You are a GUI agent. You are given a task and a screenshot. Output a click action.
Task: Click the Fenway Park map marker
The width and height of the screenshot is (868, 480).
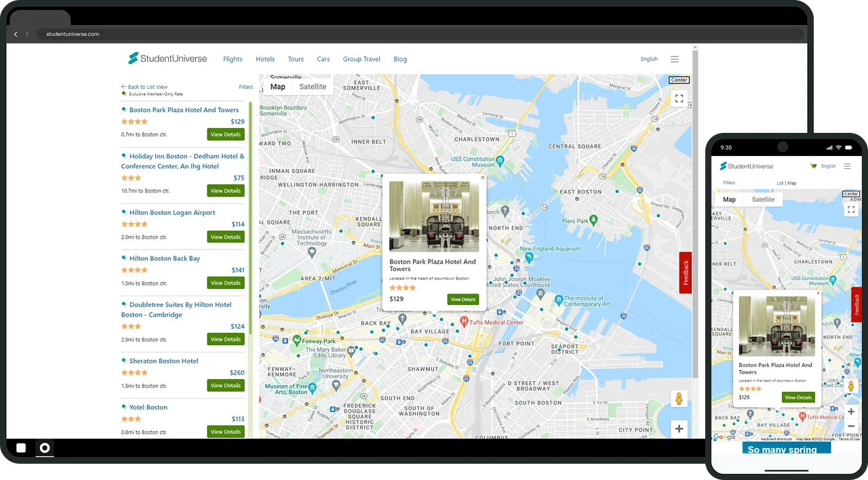click(297, 339)
